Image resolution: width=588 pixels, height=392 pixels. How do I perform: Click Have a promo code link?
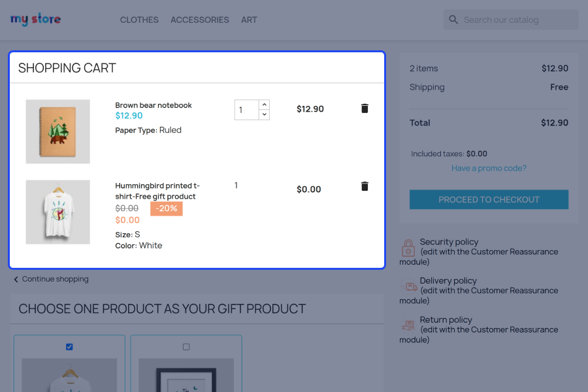pyautogui.click(x=489, y=168)
